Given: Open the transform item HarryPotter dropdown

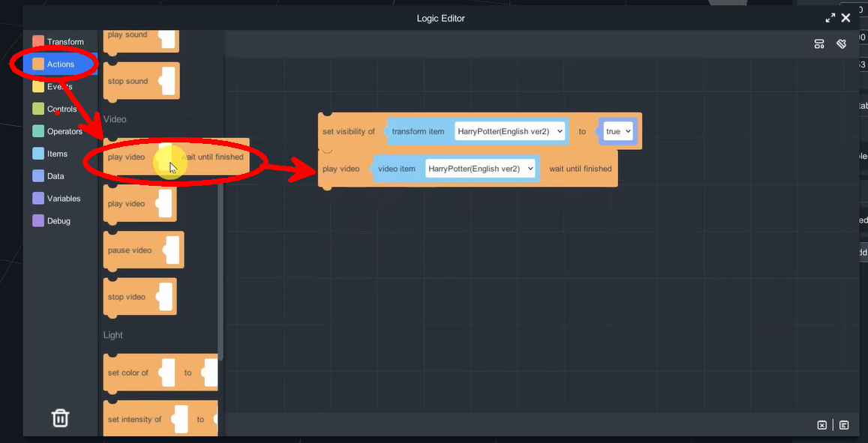Looking at the screenshot, I should [x=509, y=131].
